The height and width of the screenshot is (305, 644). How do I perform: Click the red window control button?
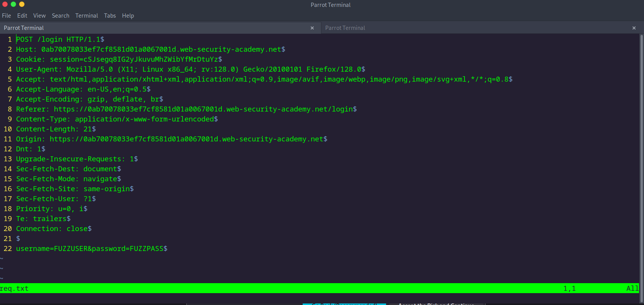(x=5, y=4)
